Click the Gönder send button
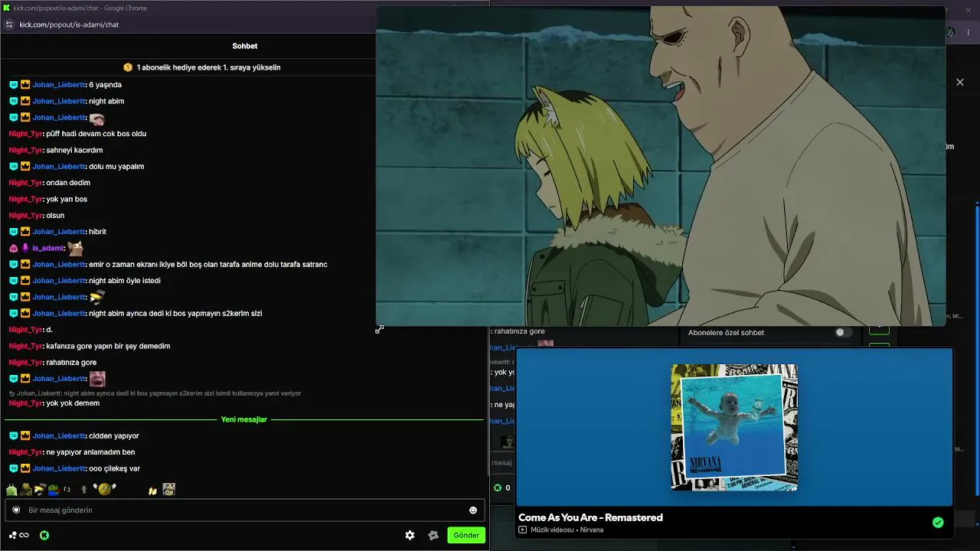The height and width of the screenshot is (551, 980). click(466, 536)
